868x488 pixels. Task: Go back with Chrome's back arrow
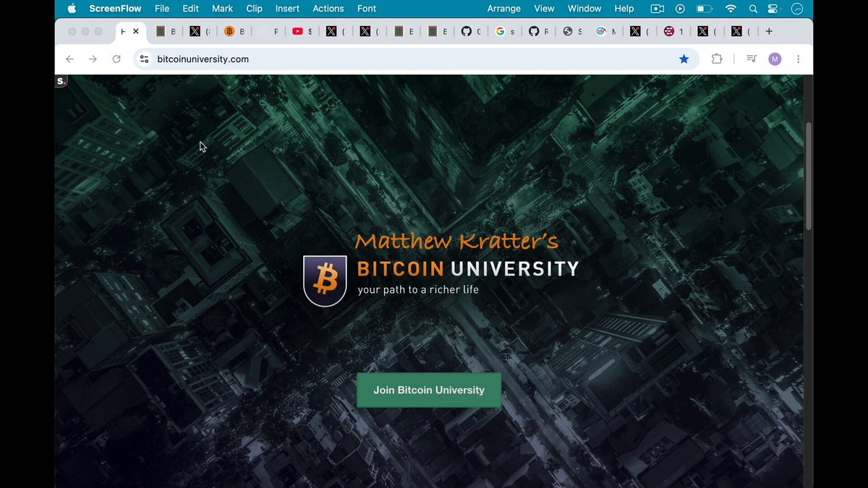tap(69, 59)
